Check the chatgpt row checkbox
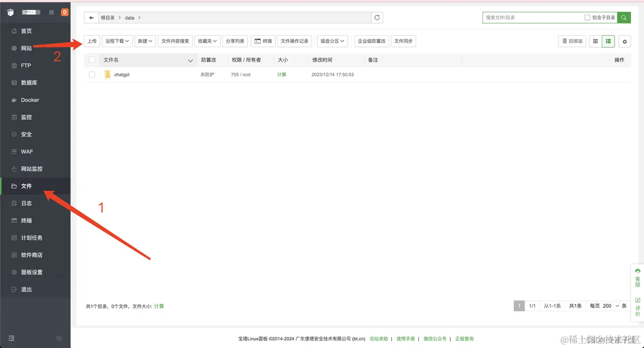644x348 pixels. [x=92, y=74]
